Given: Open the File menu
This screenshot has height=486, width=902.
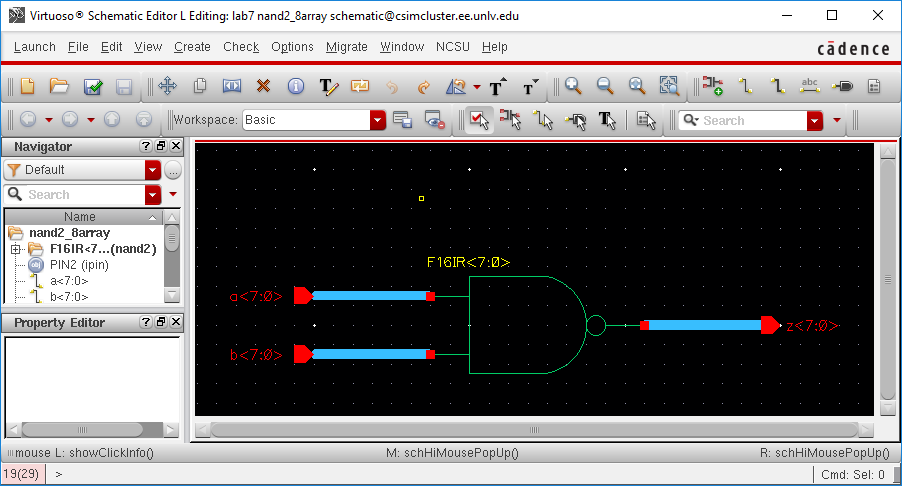Looking at the screenshot, I should 78,47.
